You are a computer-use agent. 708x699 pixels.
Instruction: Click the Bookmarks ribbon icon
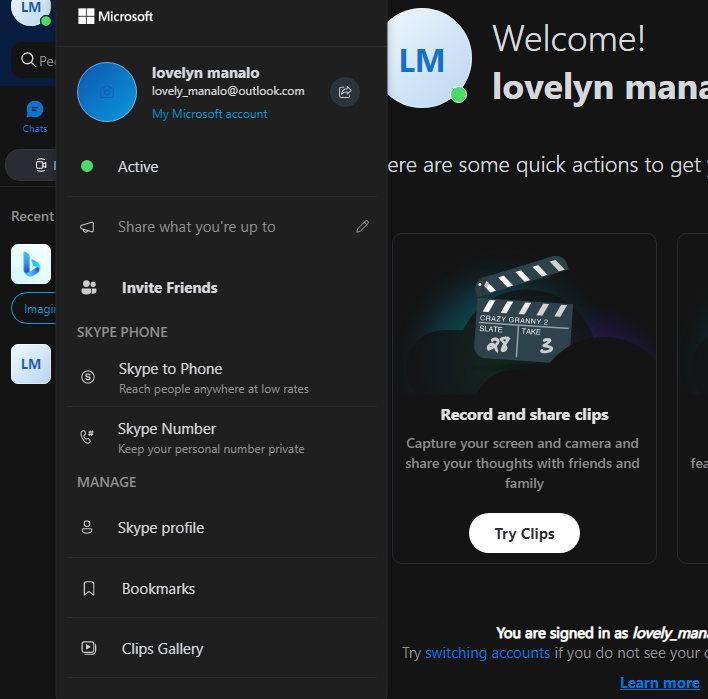coord(89,588)
